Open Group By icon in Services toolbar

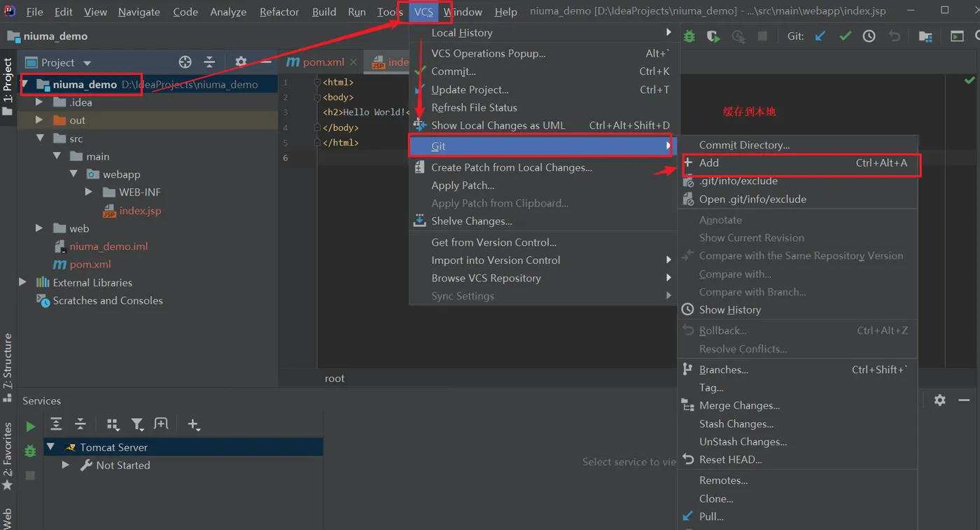[x=113, y=424]
